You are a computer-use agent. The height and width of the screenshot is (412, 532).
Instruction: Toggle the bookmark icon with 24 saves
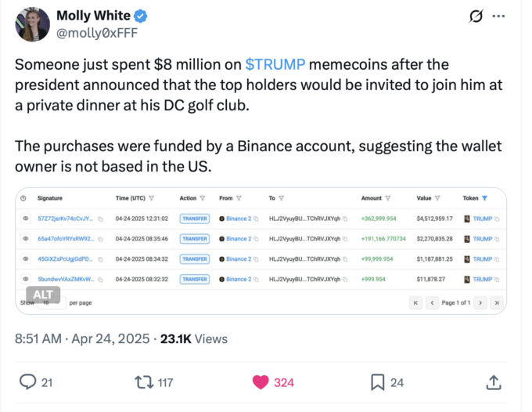(x=377, y=382)
